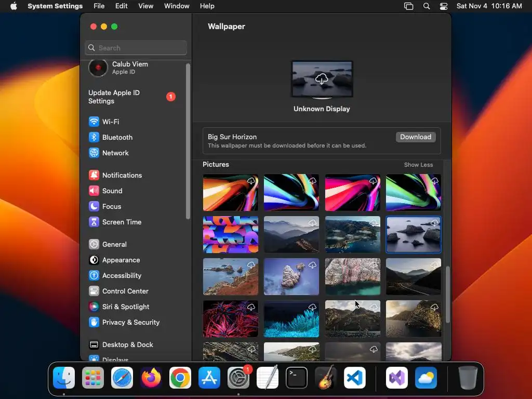Select the winding road hills wallpaper
Viewport: 532px width, 399px height.
pos(414,276)
